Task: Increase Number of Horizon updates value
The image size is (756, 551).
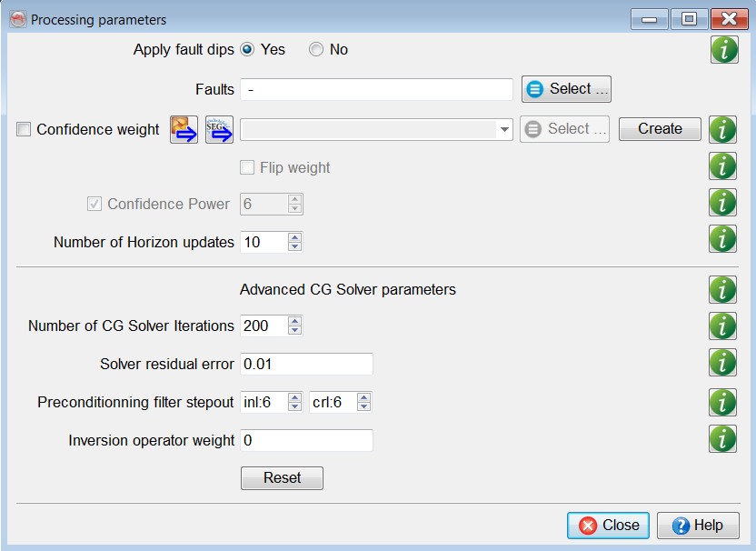Action: click(x=294, y=237)
